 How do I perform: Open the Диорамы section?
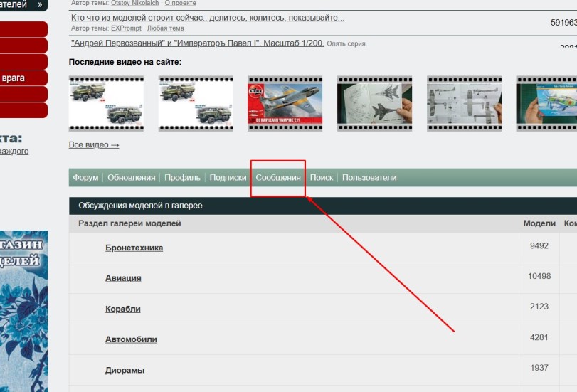point(125,370)
